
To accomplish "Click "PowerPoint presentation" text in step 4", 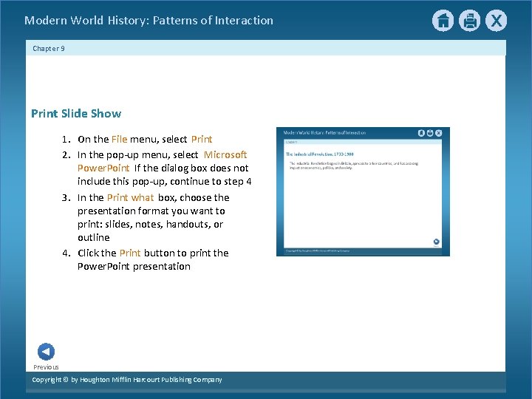I will click(x=134, y=266).
